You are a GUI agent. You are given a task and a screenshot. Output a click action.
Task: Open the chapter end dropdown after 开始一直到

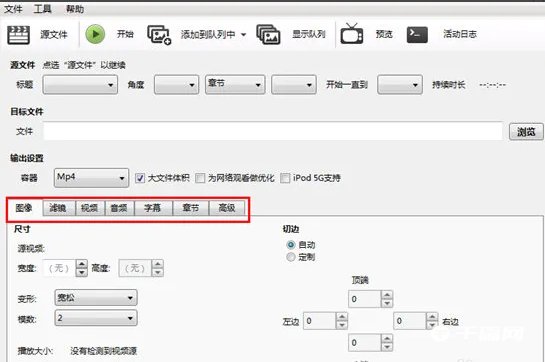click(x=400, y=85)
